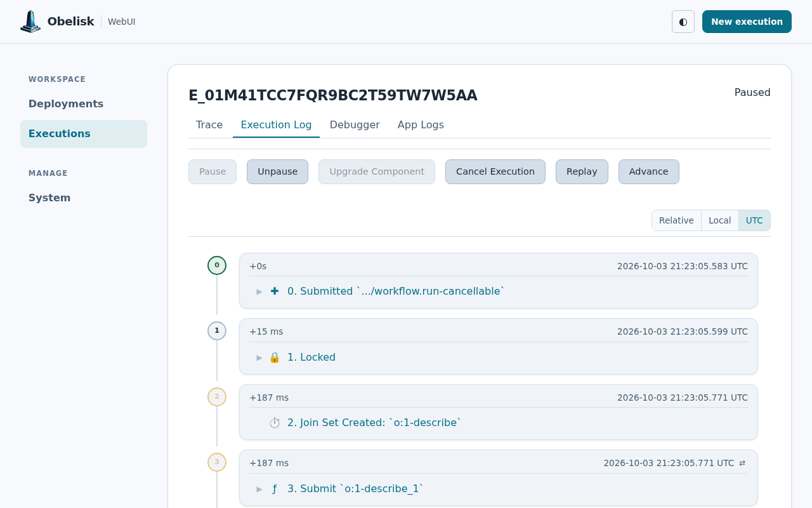Image resolution: width=812 pixels, height=508 pixels.
Task: Open the App Logs tab
Action: click(x=421, y=125)
